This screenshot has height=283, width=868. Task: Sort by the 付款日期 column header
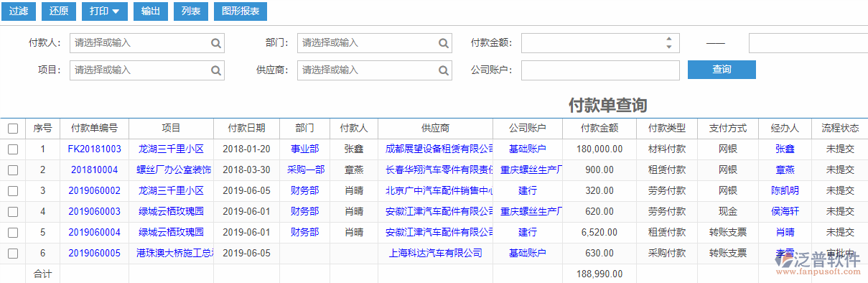(247, 129)
